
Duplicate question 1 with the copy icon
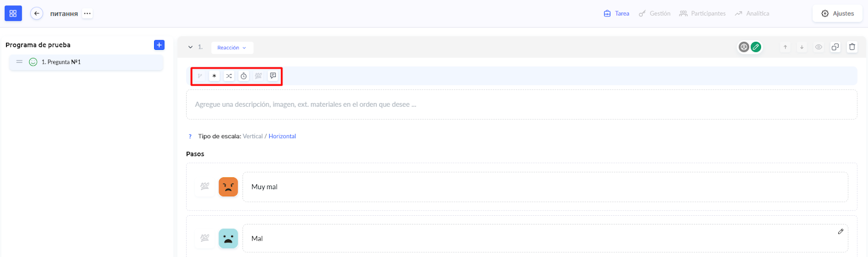tap(835, 47)
